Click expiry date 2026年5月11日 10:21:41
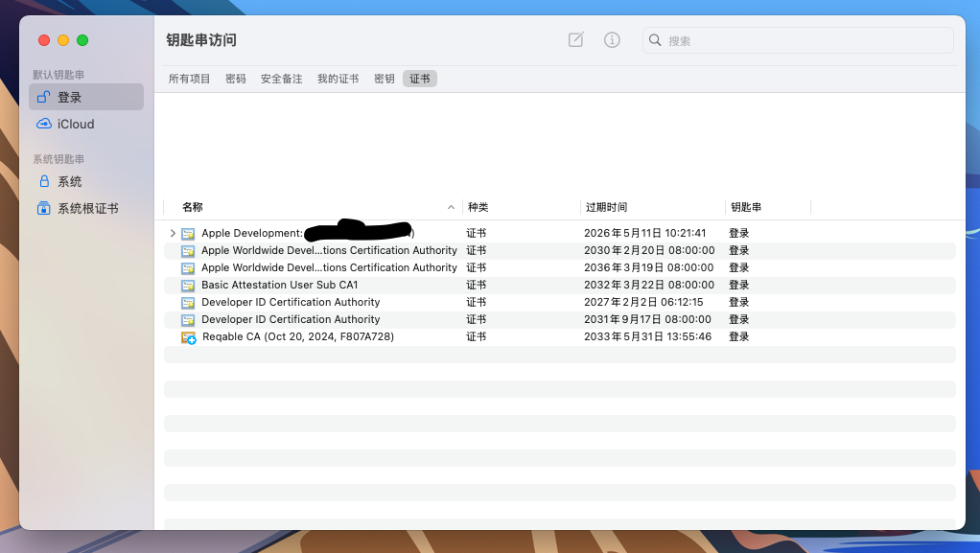 [x=645, y=233]
